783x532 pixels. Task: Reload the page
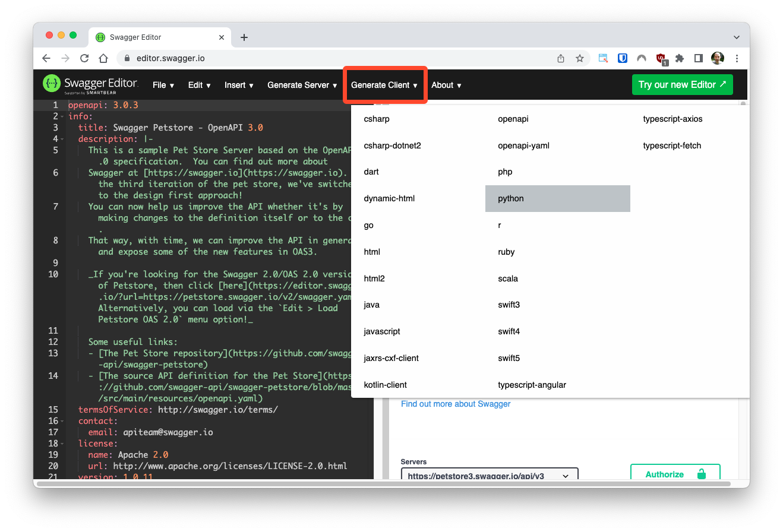click(84, 58)
